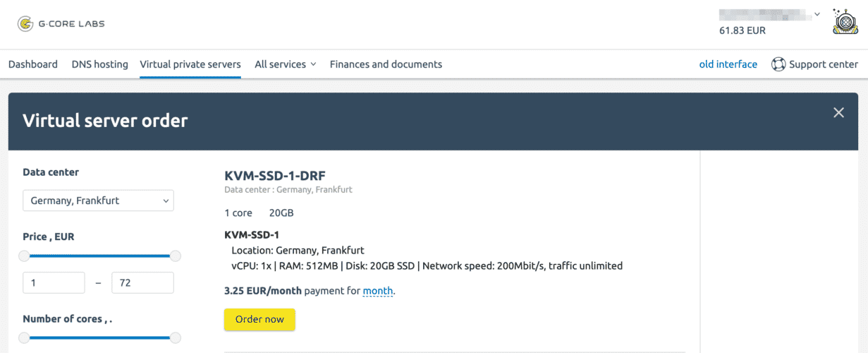Select the Virtual private servers tab

(x=190, y=64)
